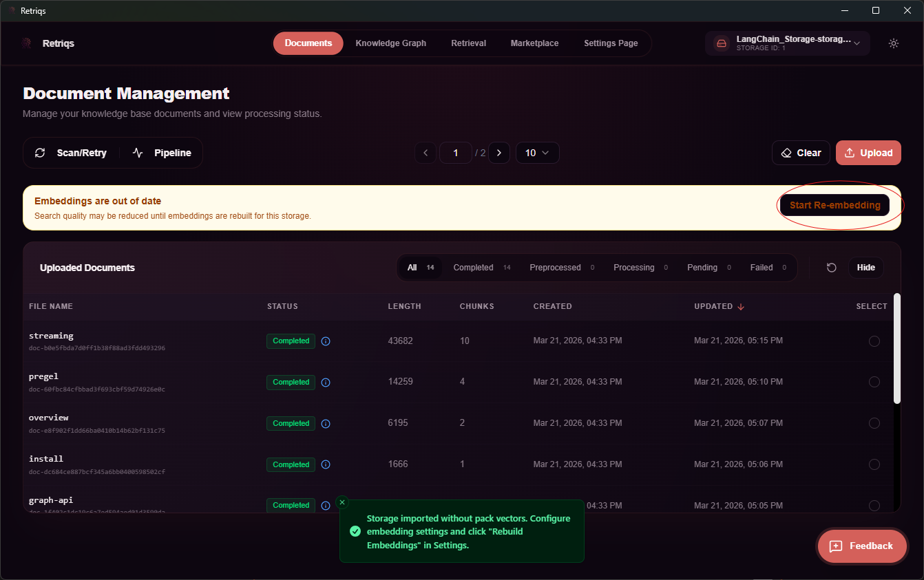This screenshot has height=580, width=924.
Task: Click info icon in the install row
Action: click(326, 464)
